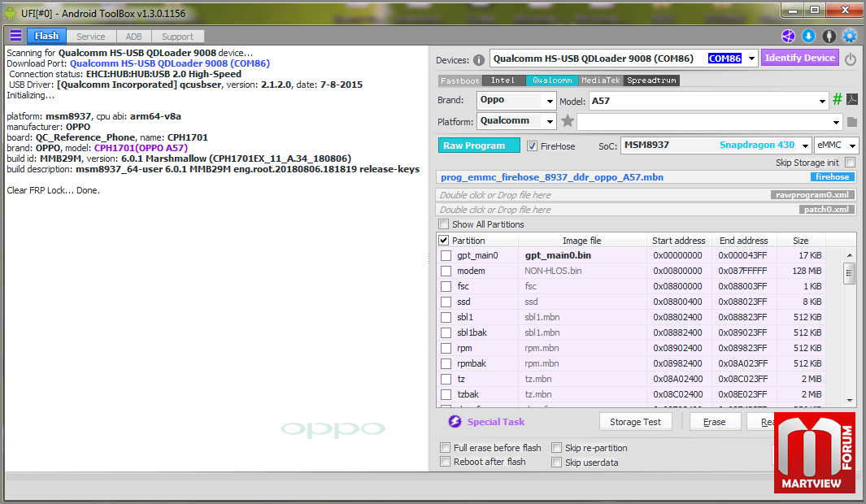Enable Skip userdata checkbox

[557, 463]
